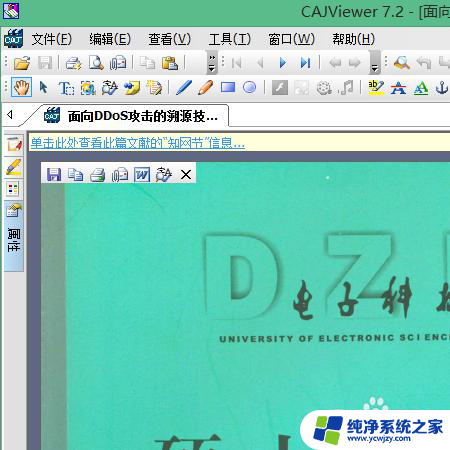Close the floating selection toolbar
Screen dimensions: 450x450
tap(186, 174)
